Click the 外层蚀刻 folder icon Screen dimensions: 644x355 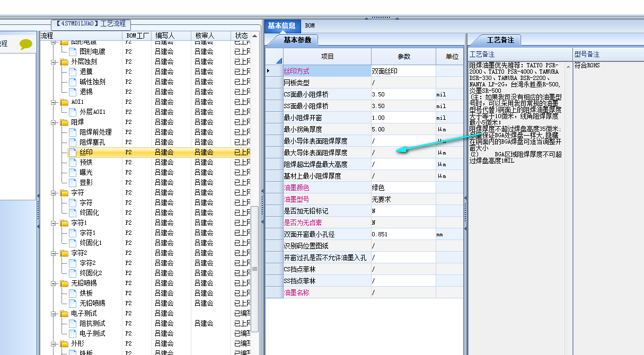tap(64, 62)
